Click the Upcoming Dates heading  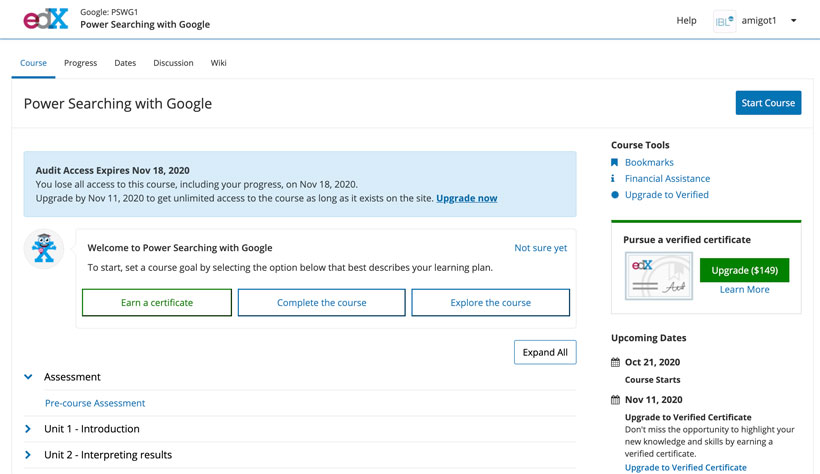pos(648,338)
